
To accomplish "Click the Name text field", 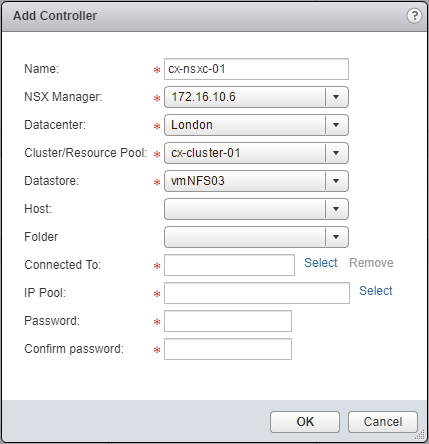I will pyautogui.click(x=256, y=69).
